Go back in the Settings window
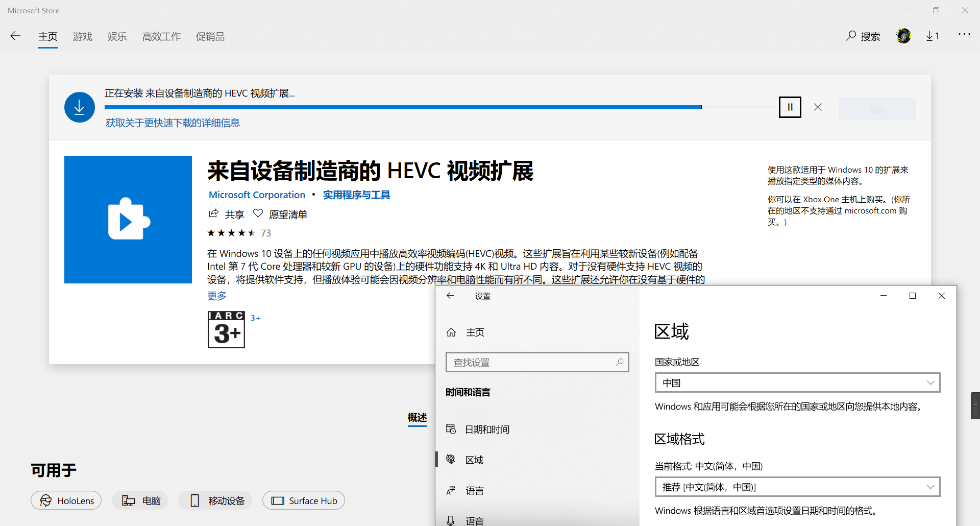980x526 pixels. point(450,296)
